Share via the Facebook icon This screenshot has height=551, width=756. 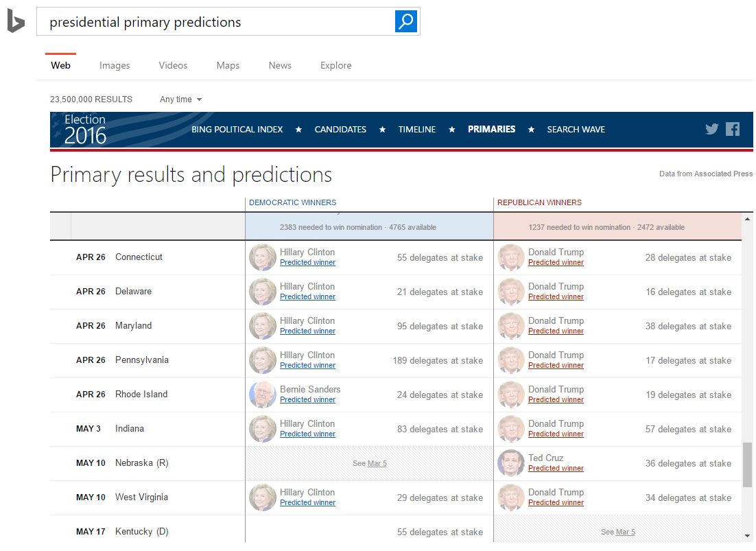coord(733,129)
